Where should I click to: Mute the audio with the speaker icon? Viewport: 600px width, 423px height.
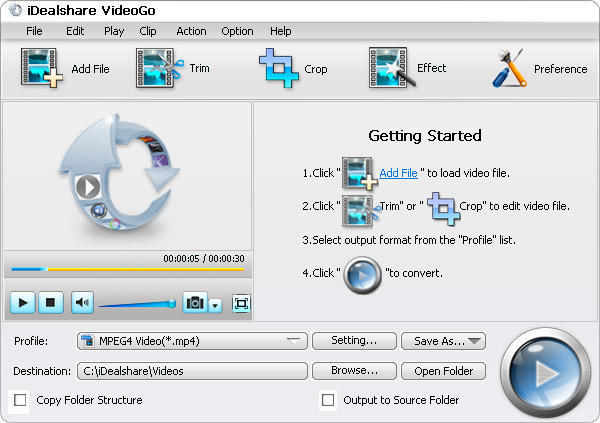82,302
